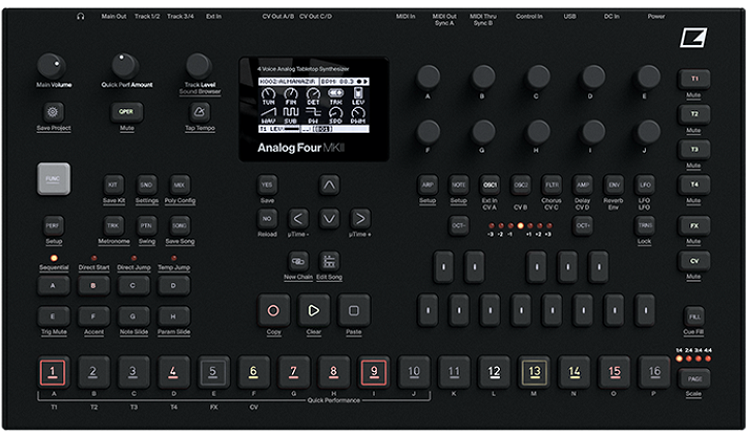Open the OSC1 parameter page

(x=490, y=185)
